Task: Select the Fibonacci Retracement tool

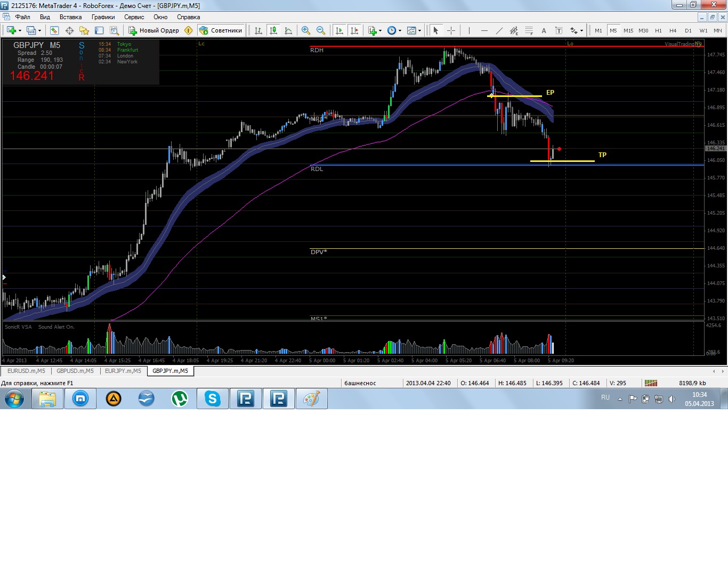Action: (x=529, y=30)
